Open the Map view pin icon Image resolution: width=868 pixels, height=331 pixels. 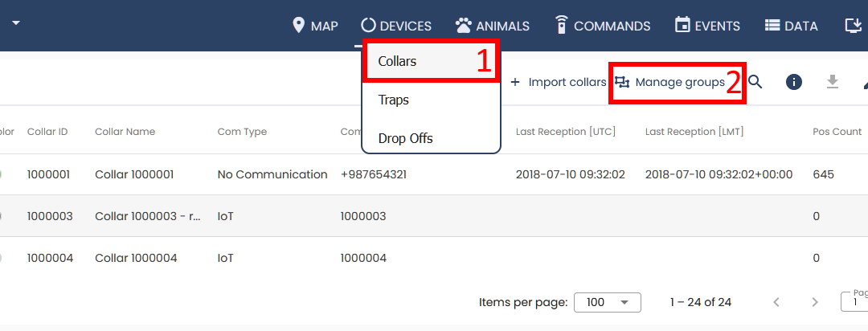tap(300, 26)
